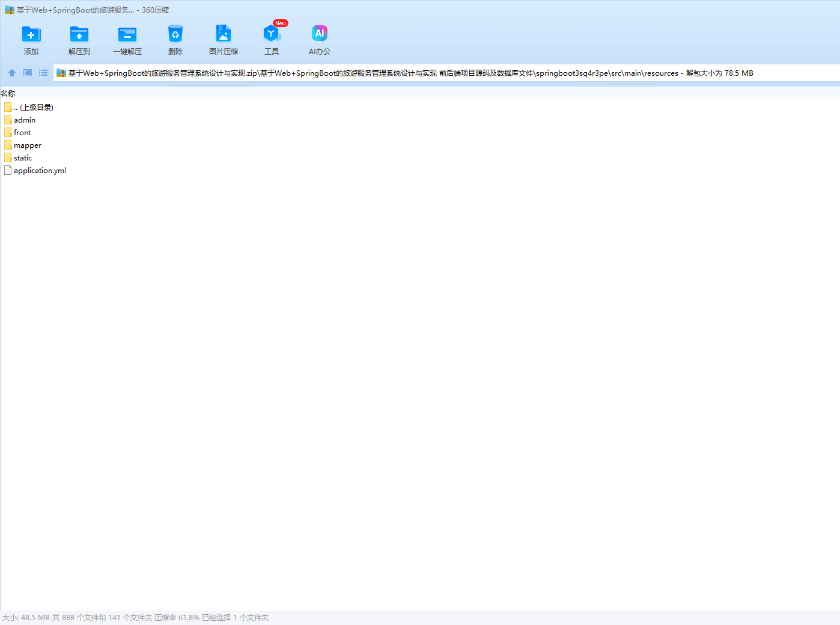
Task: Click the static folder icon
Action: [8, 157]
